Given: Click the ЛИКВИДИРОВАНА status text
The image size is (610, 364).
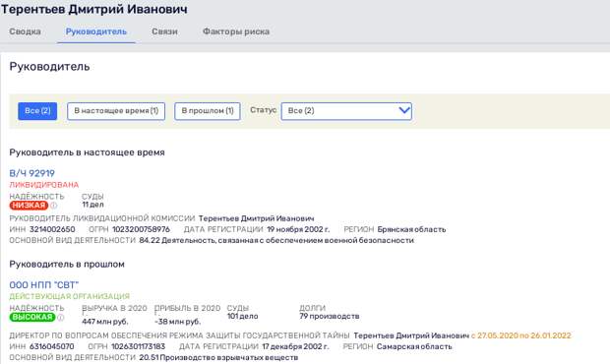Looking at the screenshot, I should click(44, 185).
